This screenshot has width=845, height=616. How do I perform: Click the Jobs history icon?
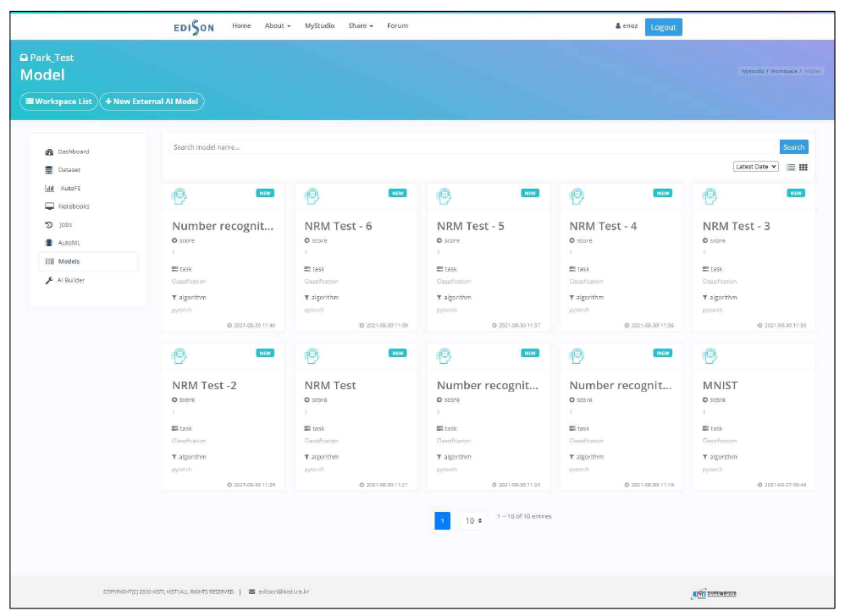click(49, 225)
